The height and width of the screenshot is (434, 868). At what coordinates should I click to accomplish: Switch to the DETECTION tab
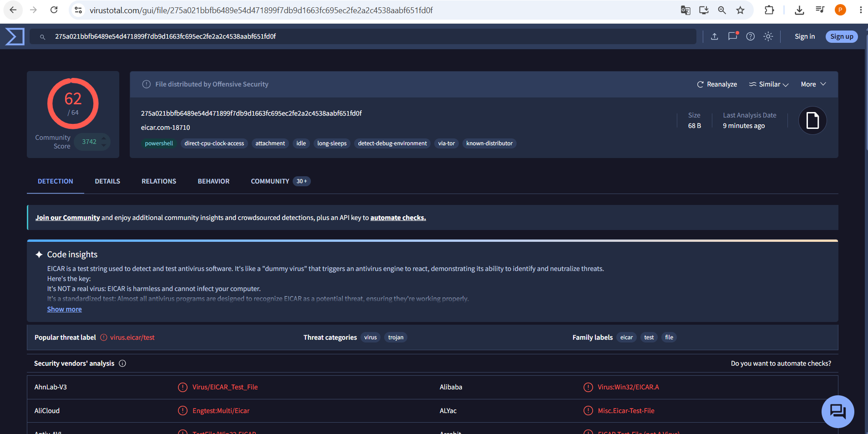(x=56, y=181)
